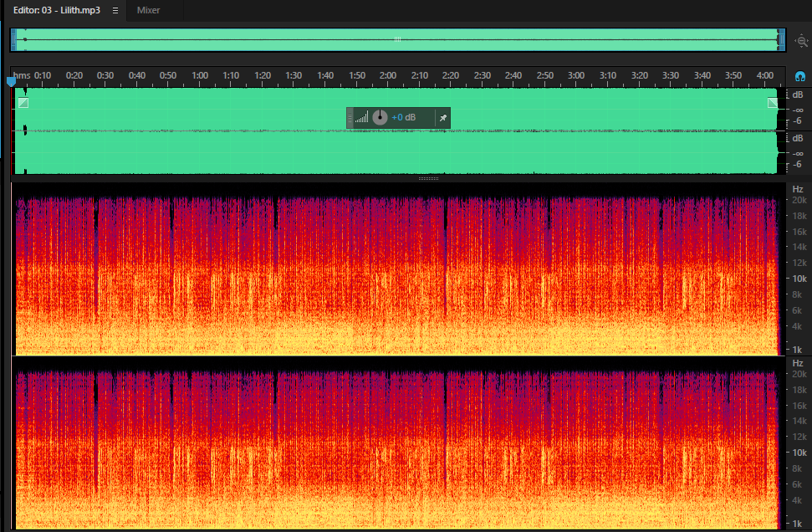Switch to the Mixer tab
Image resolution: width=812 pixels, height=532 pixels.
click(x=148, y=10)
